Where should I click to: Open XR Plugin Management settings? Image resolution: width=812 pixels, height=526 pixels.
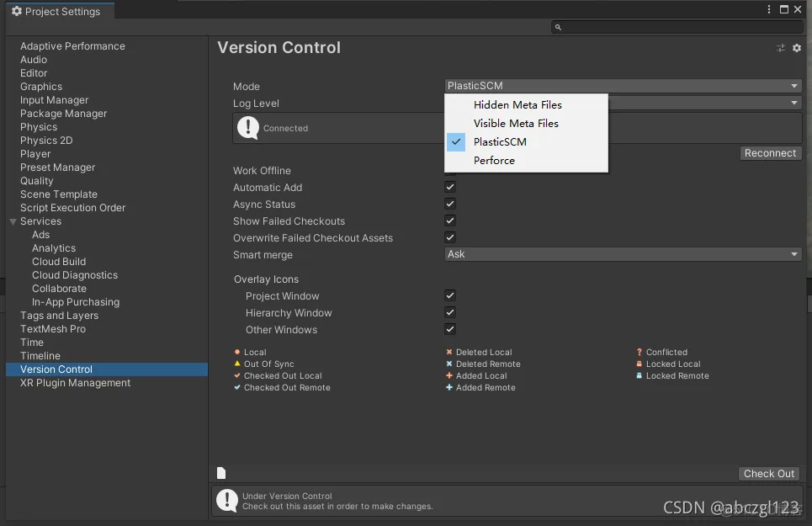(x=76, y=383)
